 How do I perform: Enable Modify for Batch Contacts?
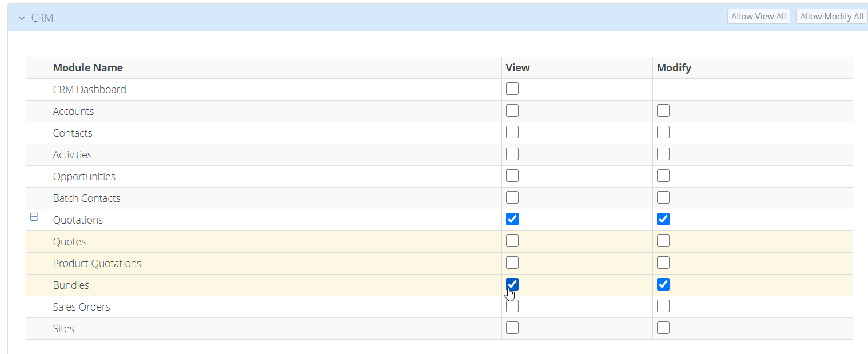[663, 198]
